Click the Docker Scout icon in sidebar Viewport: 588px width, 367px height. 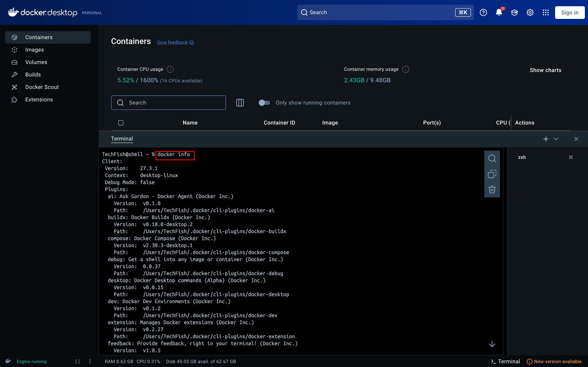[x=15, y=87]
